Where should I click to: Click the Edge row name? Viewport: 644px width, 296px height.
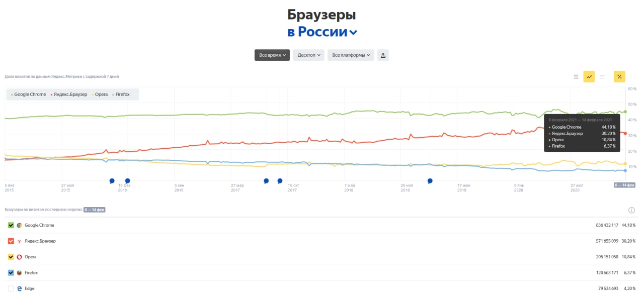[29, 288]
